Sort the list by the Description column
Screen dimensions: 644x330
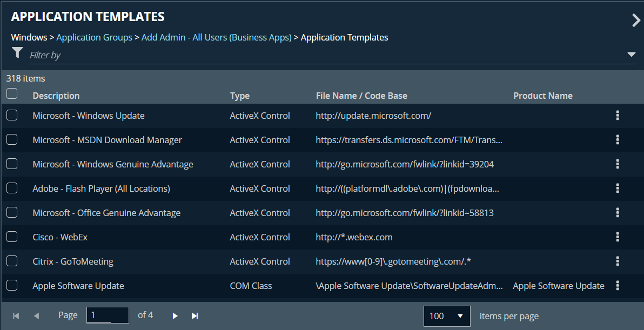click(56, 96)
